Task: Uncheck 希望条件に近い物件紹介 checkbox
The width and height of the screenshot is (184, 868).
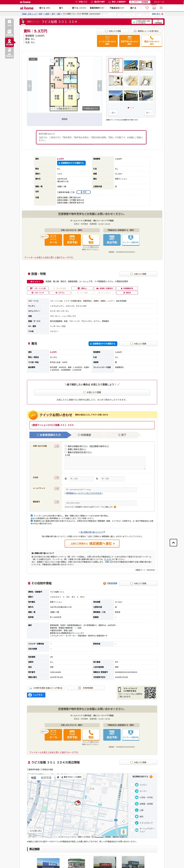Action: (32, 521)
